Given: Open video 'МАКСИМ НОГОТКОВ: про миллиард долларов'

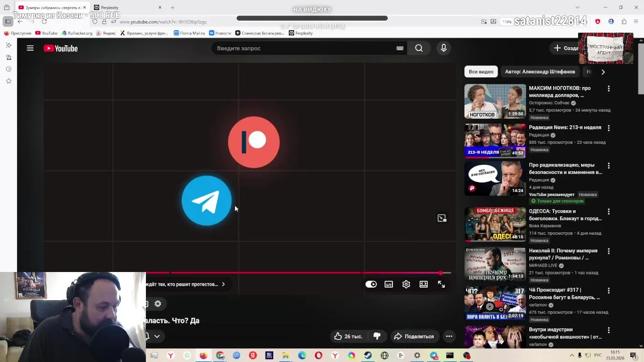Looking at the screenshot, I should (x=559, y=92).
